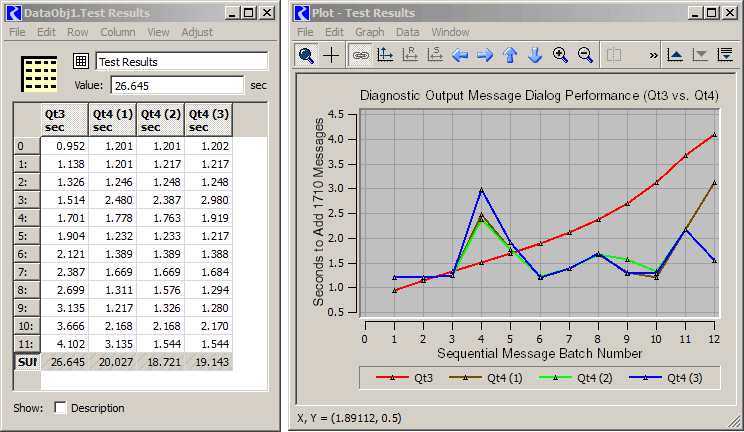
Task: Pan plot right with blue right arrow
Action: [484, 56]
